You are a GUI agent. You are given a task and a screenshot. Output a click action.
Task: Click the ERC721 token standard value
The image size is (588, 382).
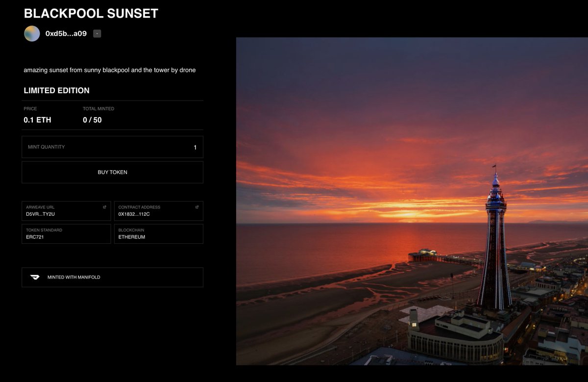[35, 237]
